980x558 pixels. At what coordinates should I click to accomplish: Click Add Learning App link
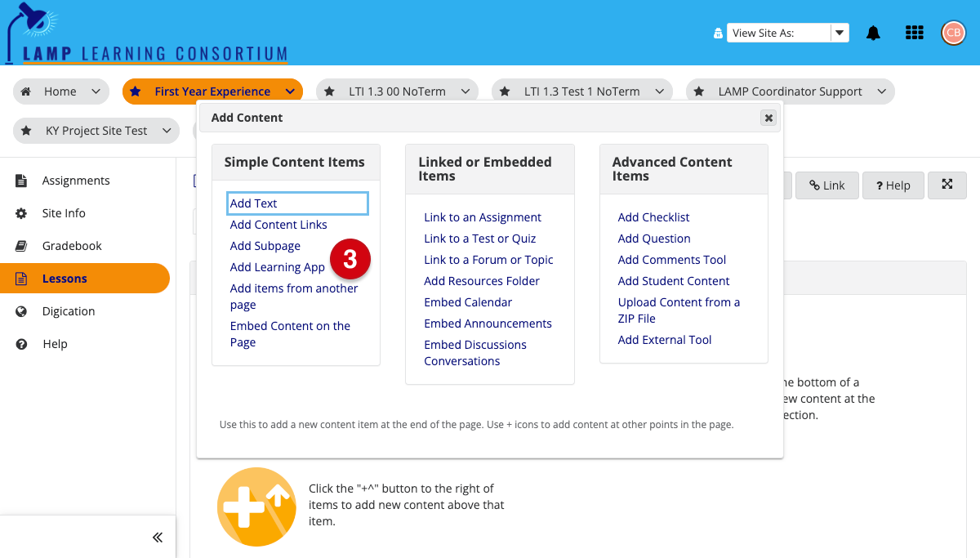coord(278,267)
